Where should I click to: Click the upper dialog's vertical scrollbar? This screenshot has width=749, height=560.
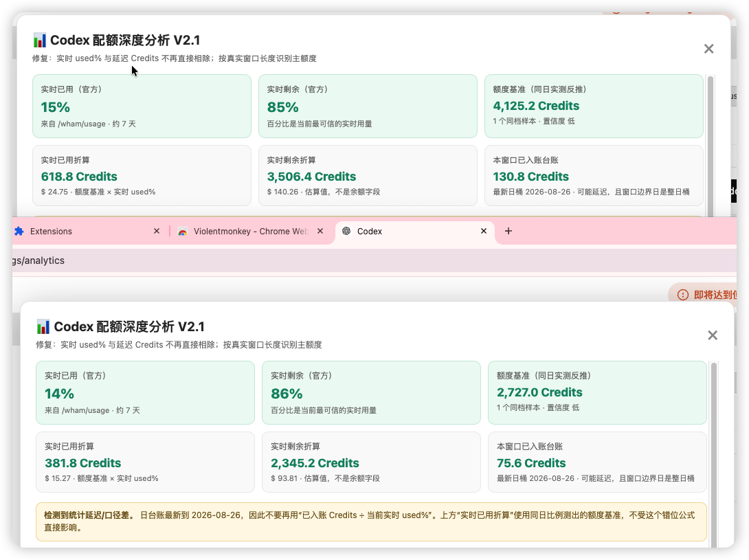711,146
